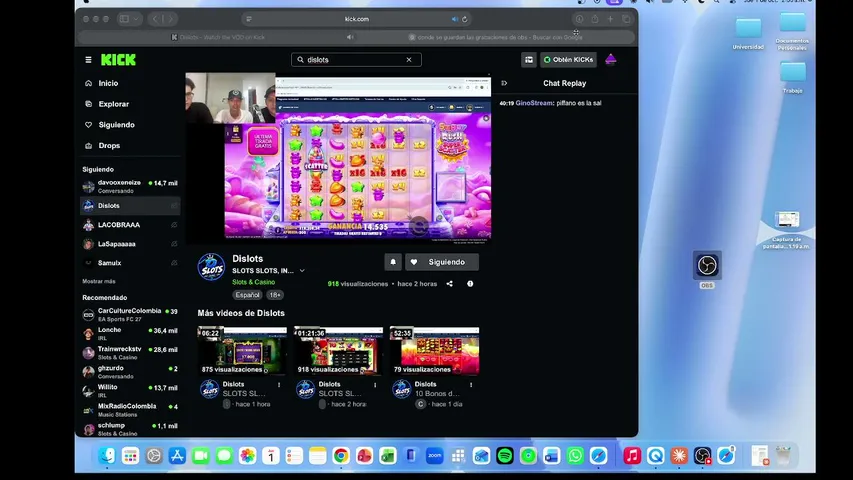
Task: Click the 18+ tag
Action: [x=275, y=295]
